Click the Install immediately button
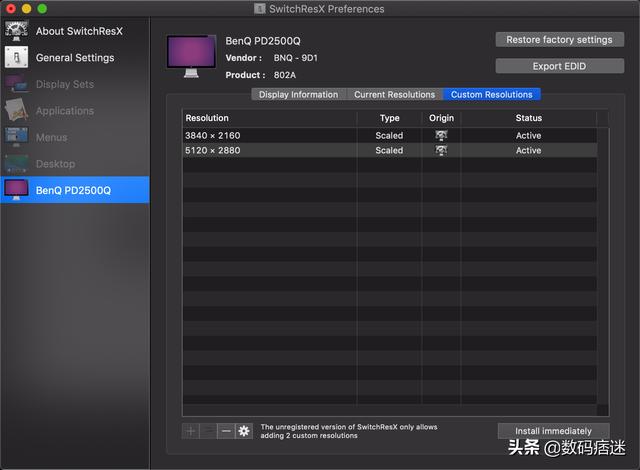Viewport: 640px width, 470px height. point(553,431)
